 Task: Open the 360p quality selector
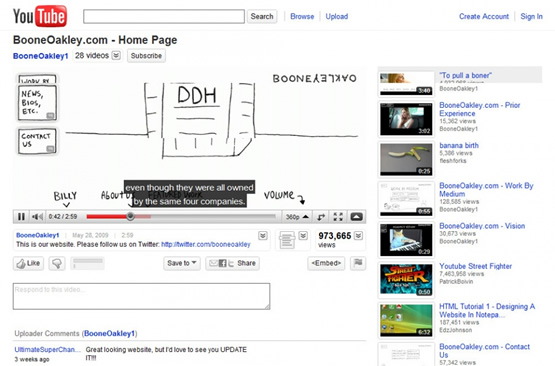click(297, 217)
